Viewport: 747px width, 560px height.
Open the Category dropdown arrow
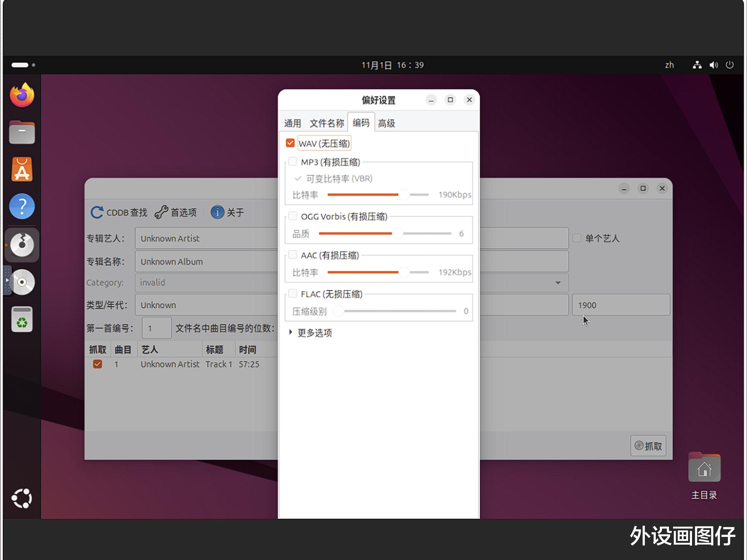(558, 283)
